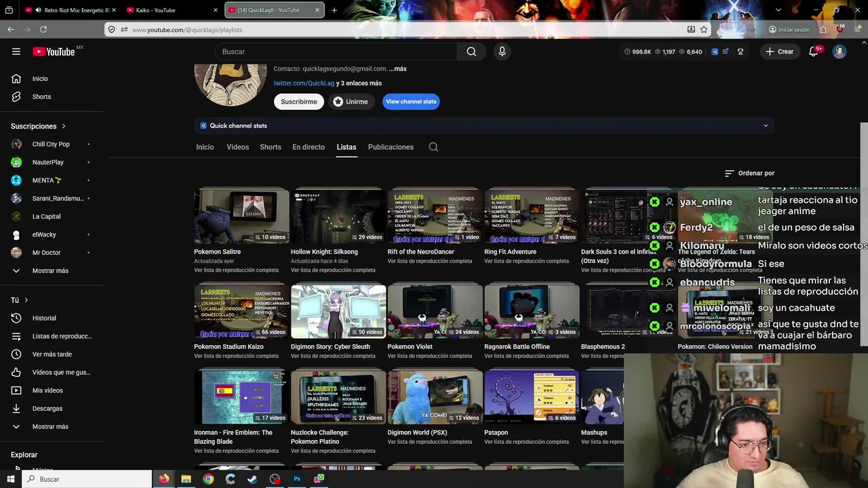The width and height of the screenshot is (868, 488).
Task: View full playlist under Pokemon Stadium Kaizo
Action: click(x=236, y=356)
